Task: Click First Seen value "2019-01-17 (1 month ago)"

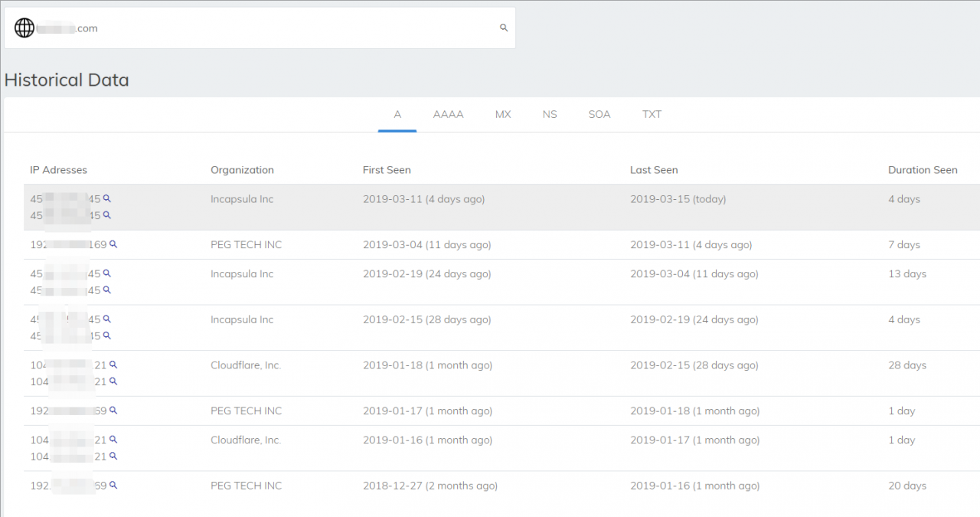Action: click(x=428, y=411)
